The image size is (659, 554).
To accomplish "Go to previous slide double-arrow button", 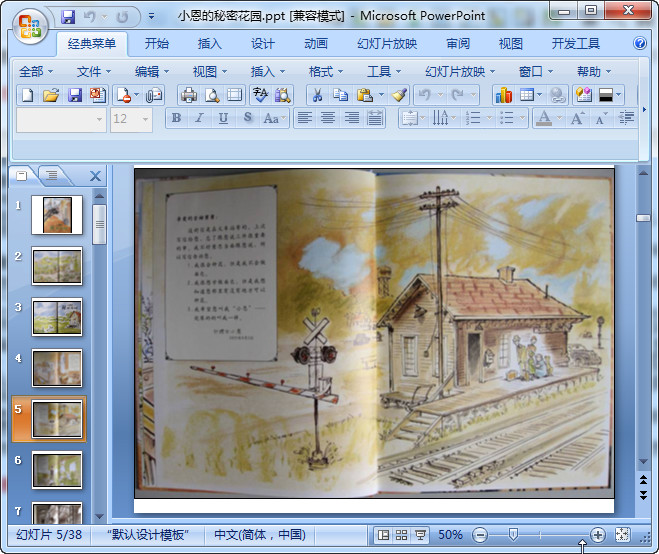I will click(643, 479).
